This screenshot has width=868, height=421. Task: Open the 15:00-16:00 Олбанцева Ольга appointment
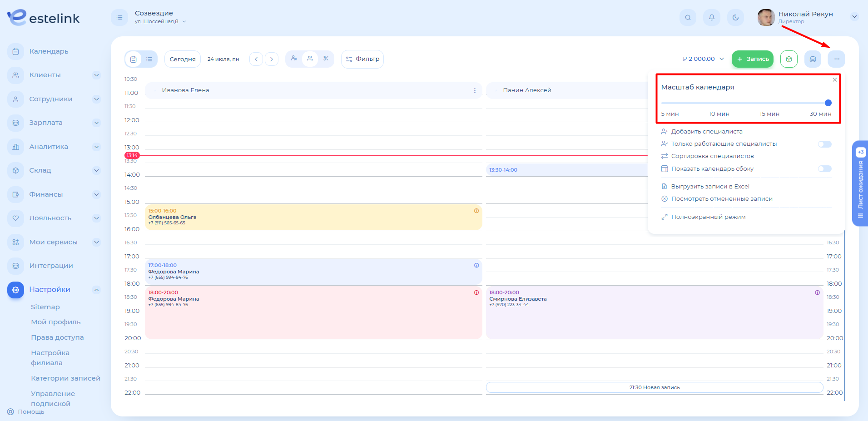pyautogui.click(x=313, y=217)
